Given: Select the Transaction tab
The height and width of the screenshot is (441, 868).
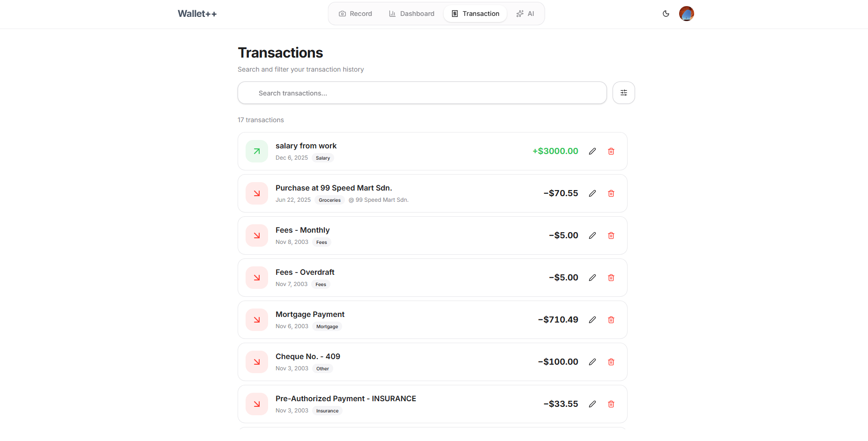Looking at the screenshot, I should tap(475, 14).
